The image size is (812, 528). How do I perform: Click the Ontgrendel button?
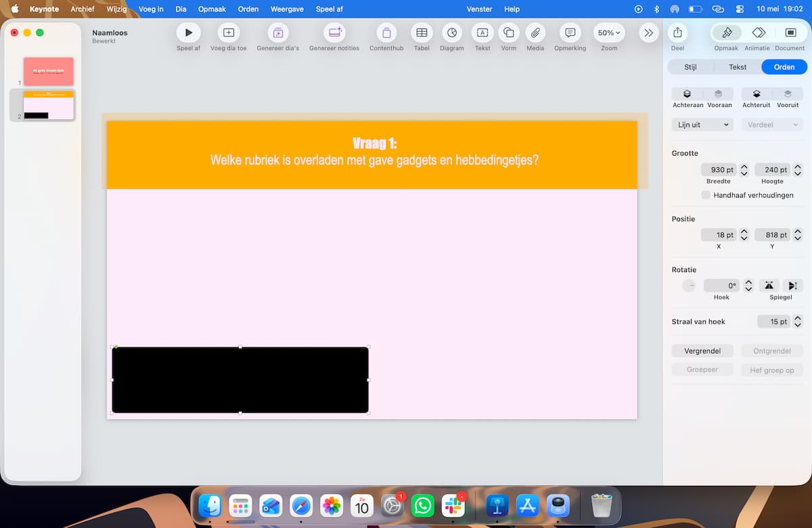click(x=772, y=351)
